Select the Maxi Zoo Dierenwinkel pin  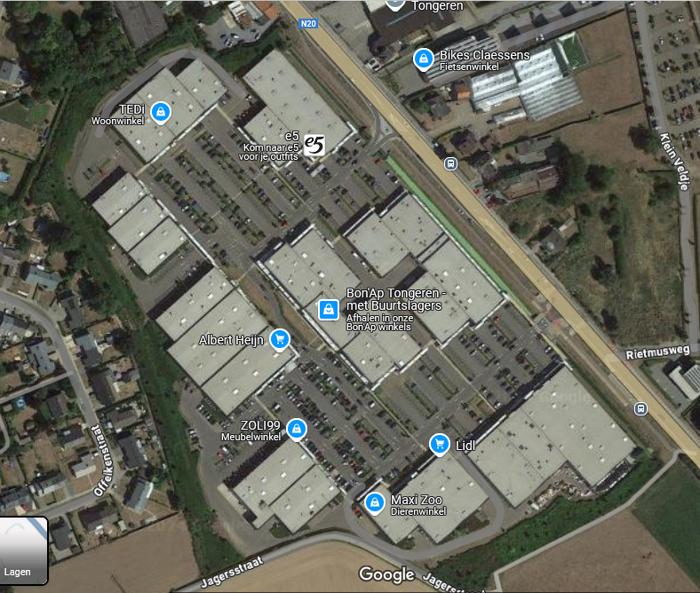coord(375,503)
